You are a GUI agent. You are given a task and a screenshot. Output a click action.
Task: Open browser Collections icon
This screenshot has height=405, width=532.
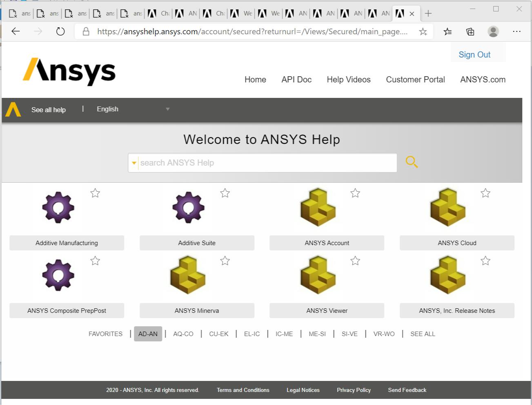click(x=470, y=31)
